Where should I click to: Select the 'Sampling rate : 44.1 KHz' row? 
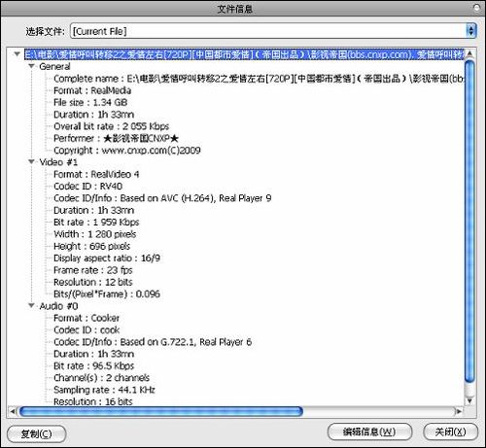(x=104, y=390)
